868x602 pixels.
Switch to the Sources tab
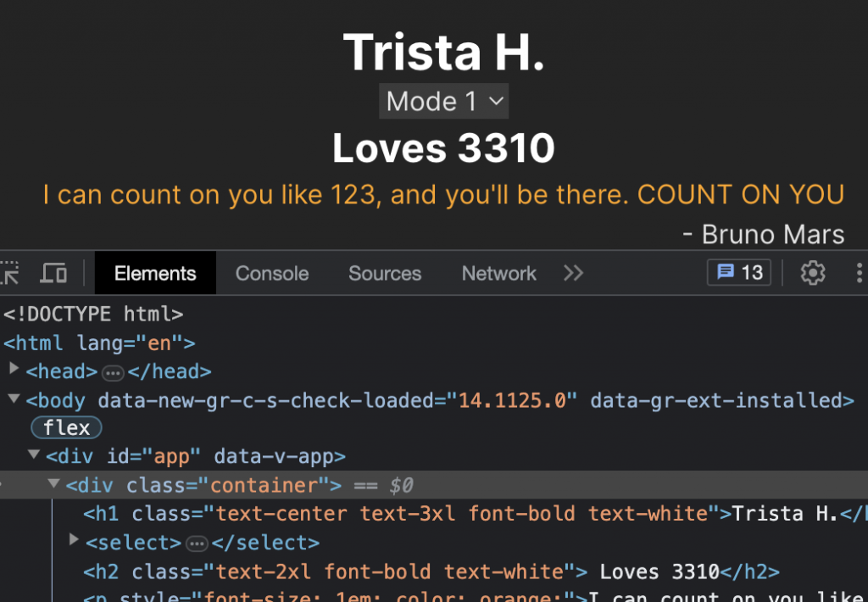(x=385, y=273)
